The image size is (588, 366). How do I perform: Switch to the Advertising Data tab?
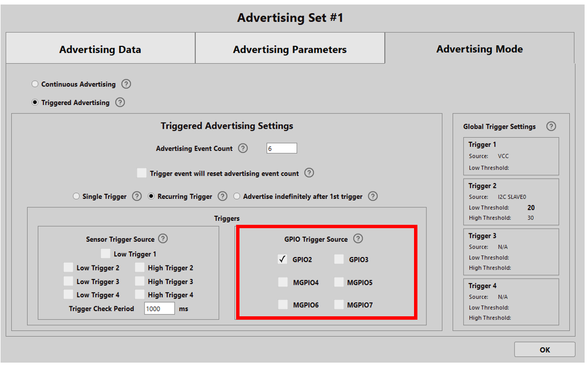100,50
